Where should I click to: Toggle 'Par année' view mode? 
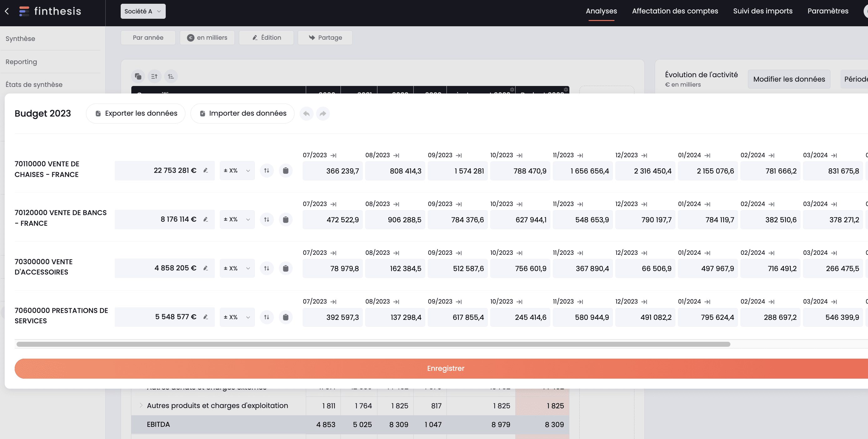tap(148, 38)
